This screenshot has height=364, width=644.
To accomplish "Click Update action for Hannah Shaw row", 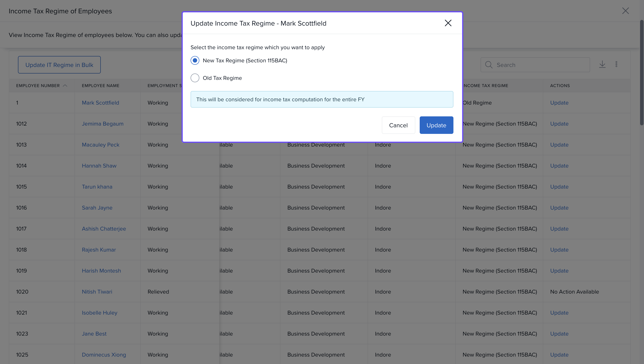I will (559, 166).
